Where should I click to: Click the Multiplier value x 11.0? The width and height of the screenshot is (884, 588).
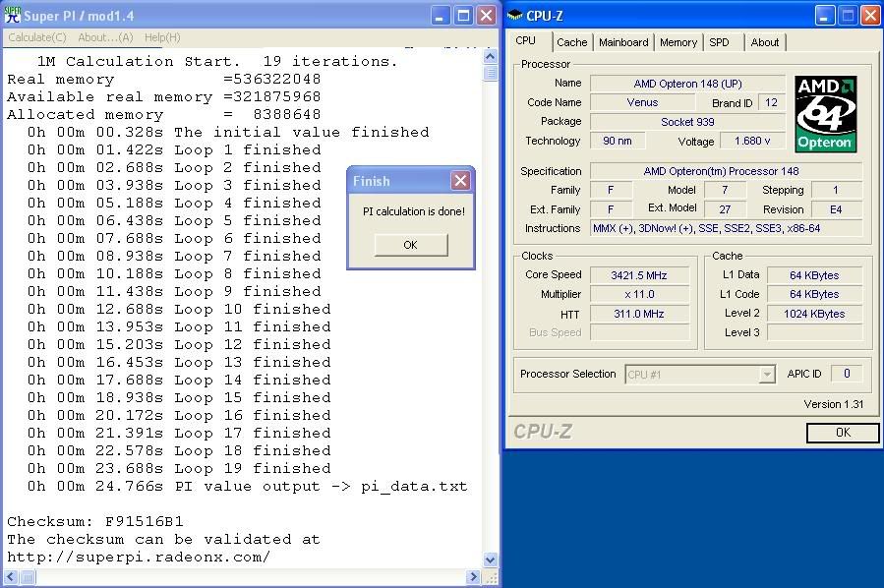tap(639, 294)
